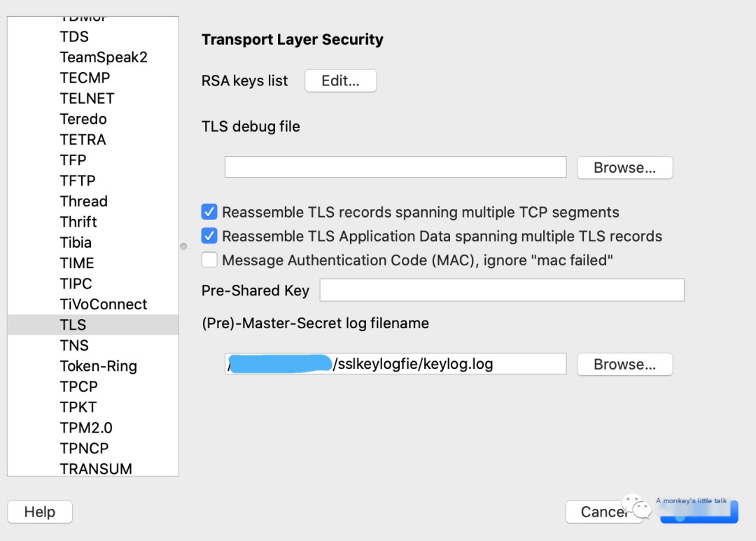Open the RSA keys list Edit button
The image size is (756, 541).
[340, 80]
